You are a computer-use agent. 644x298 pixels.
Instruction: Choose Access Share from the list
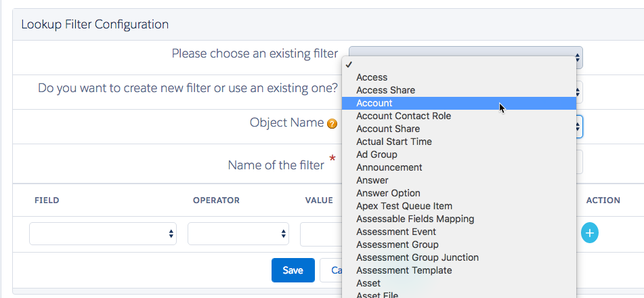click(x=385, y=90)
